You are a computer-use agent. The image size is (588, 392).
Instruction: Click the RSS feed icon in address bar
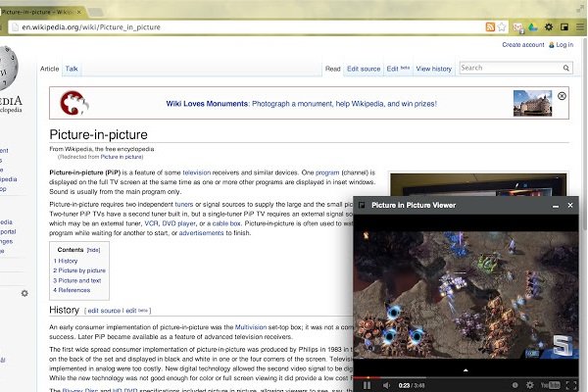tap(490, 27)
